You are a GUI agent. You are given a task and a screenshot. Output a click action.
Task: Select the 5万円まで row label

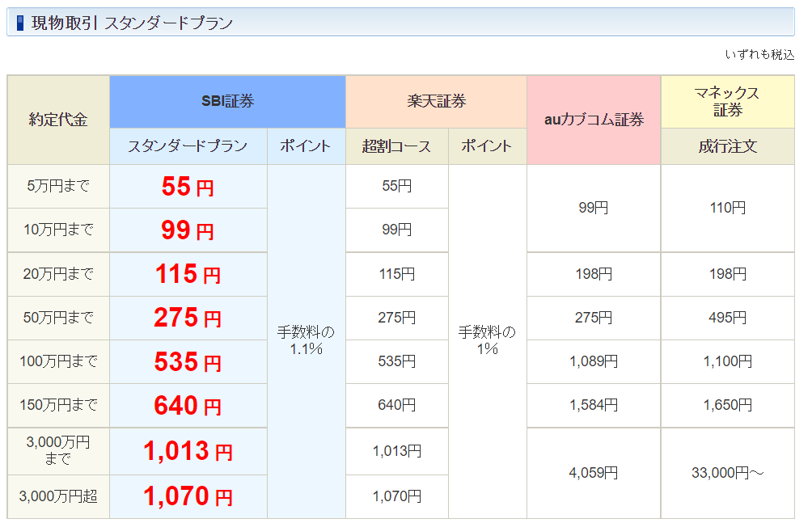[x=58, y=186]
